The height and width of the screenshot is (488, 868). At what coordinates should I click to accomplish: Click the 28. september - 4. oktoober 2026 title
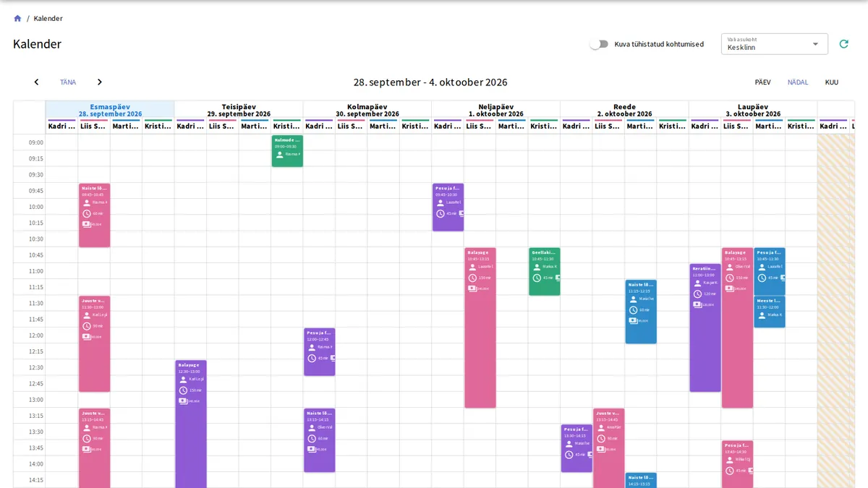[430, 82]
